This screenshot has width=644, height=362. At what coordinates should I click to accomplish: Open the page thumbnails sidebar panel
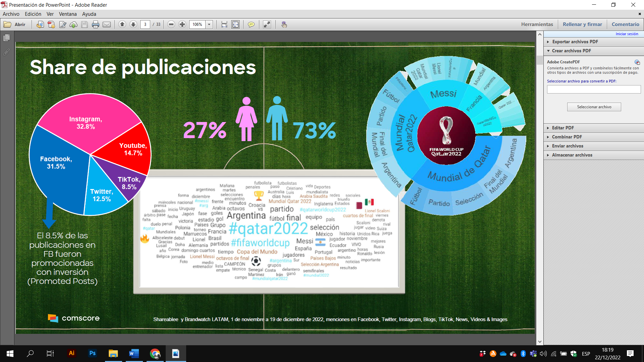point(6,38)
